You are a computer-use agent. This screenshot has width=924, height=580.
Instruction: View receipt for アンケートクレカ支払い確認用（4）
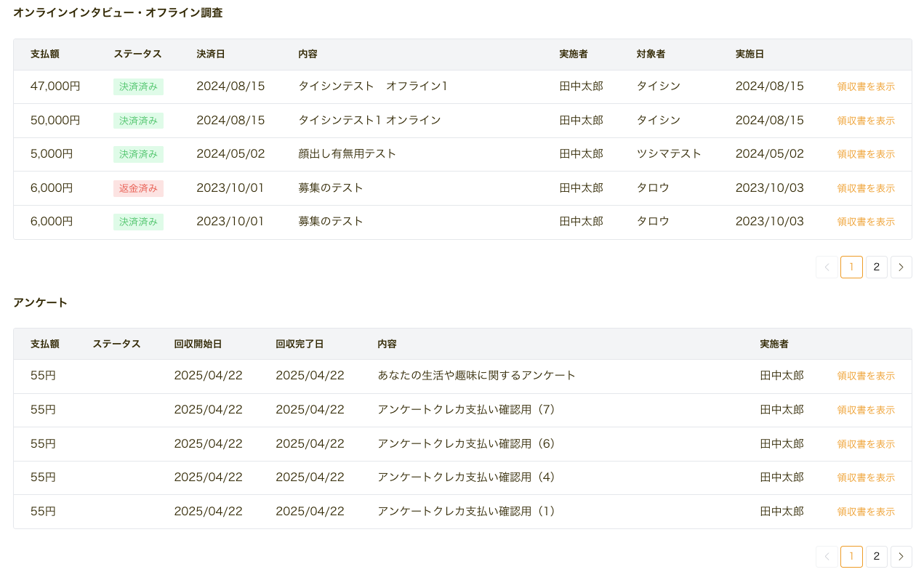click(x=865, y=478)
